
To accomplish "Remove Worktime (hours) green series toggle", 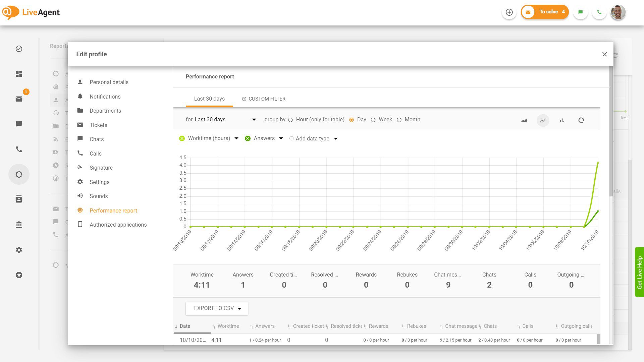I will (x=182, y=138).
